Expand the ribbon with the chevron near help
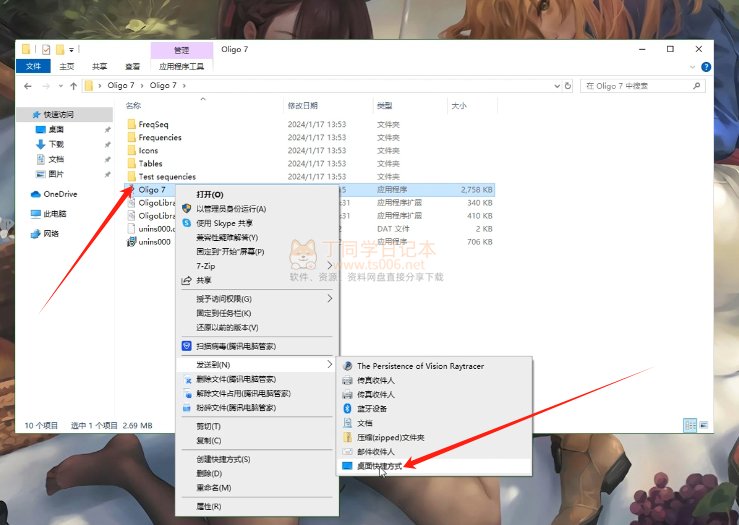739x525 pixels. tap(692, 67)
